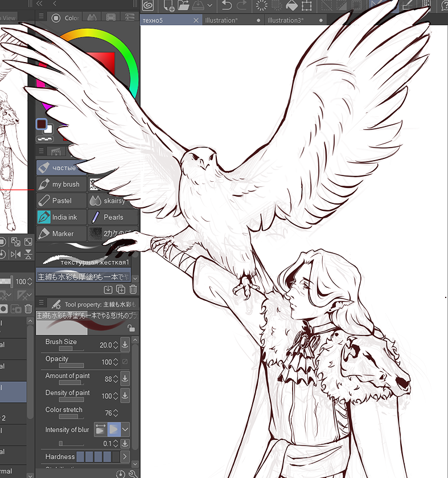Create a new canvas with the New icon
This screenshot has width=448, height=478.
[168, 6]
